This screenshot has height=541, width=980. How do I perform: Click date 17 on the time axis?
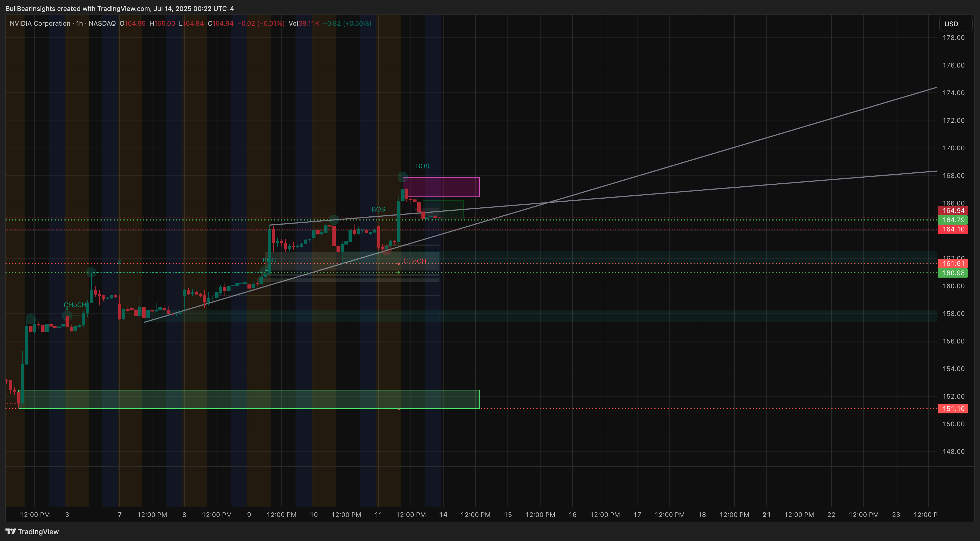(x=637, y=515)
